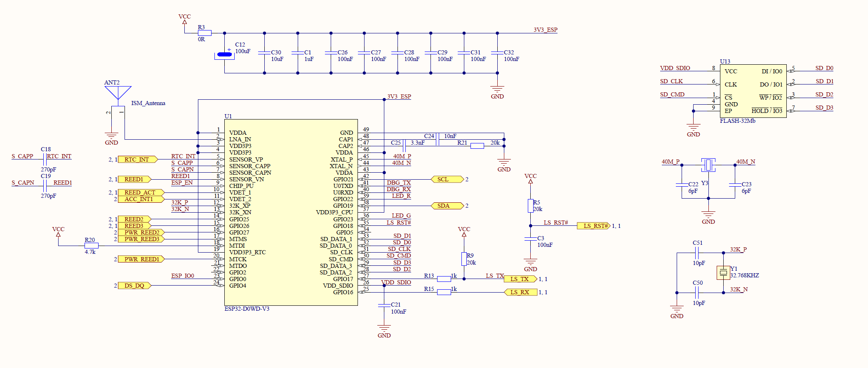
Task: Click the REED_ACT port tag
Action: (141, 192)
